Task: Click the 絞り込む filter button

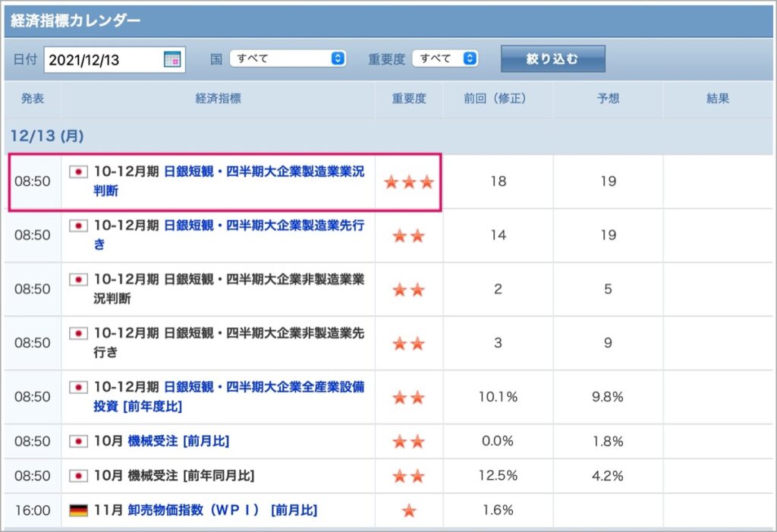Action: 552,59
